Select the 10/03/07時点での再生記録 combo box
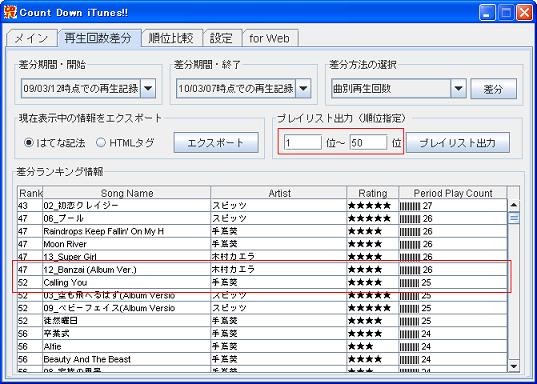This screenshot has width=537, height=384. point(243,88)
